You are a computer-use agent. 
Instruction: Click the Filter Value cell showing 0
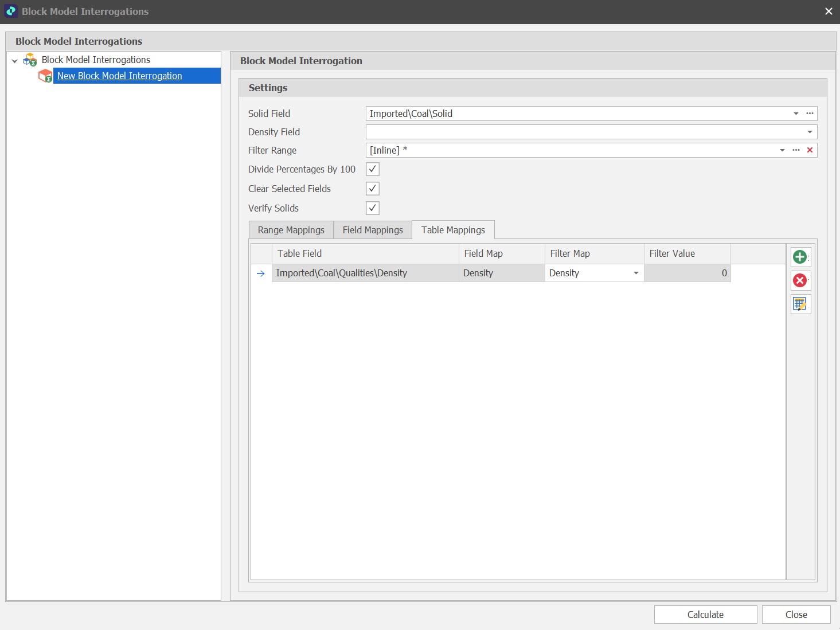[687, 273]
